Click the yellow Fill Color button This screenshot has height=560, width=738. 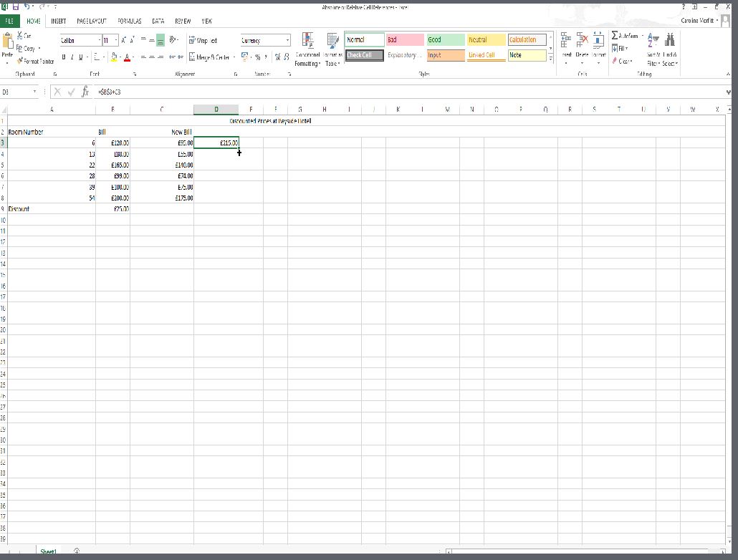tap(113, 57)
